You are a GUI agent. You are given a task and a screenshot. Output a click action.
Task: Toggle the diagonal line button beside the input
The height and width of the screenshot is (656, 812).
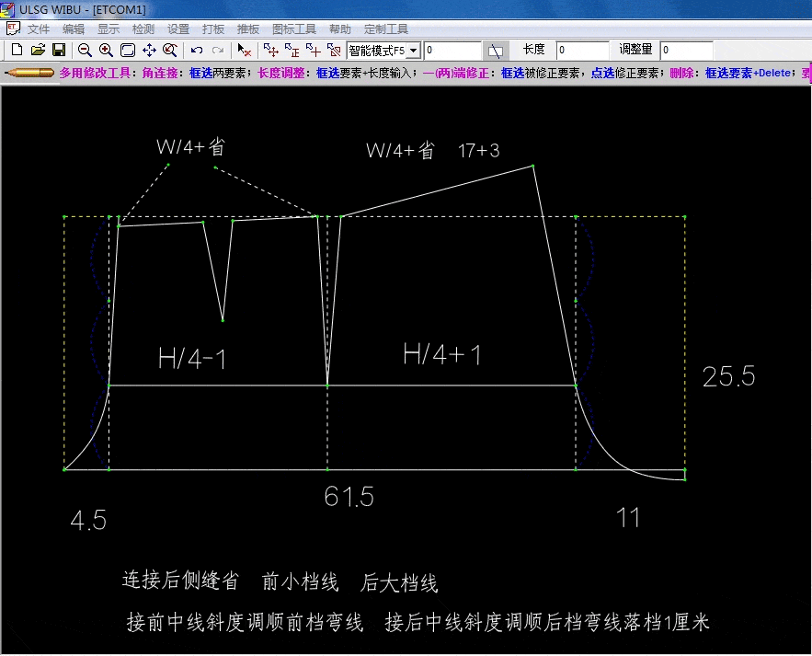[496, 51]
